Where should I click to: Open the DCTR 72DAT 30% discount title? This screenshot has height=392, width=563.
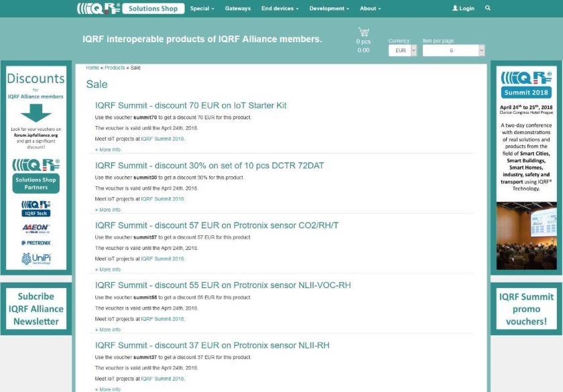coord(209,166)
